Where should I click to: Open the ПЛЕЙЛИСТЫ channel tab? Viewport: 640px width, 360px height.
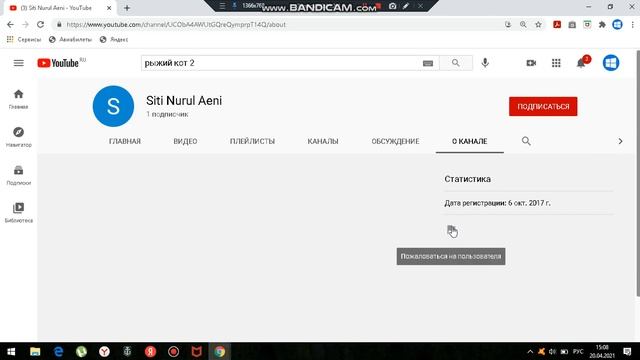[x=252, y=141]
